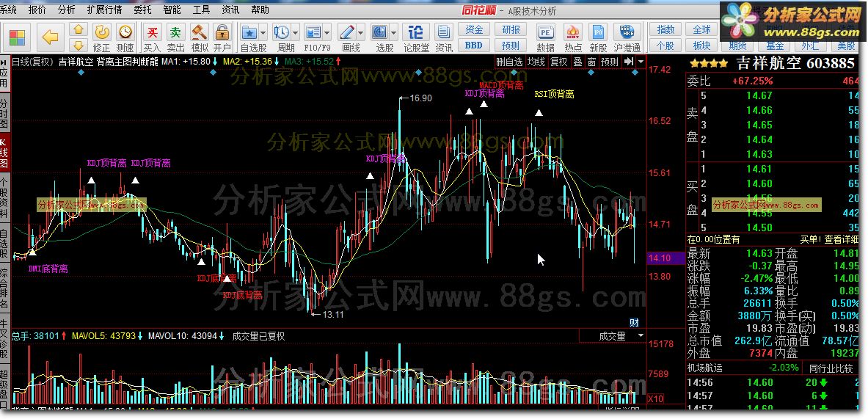868x419 pixels.
Task: Click the chart jump-to-end arrow icon
Action: tap(628, 62)
